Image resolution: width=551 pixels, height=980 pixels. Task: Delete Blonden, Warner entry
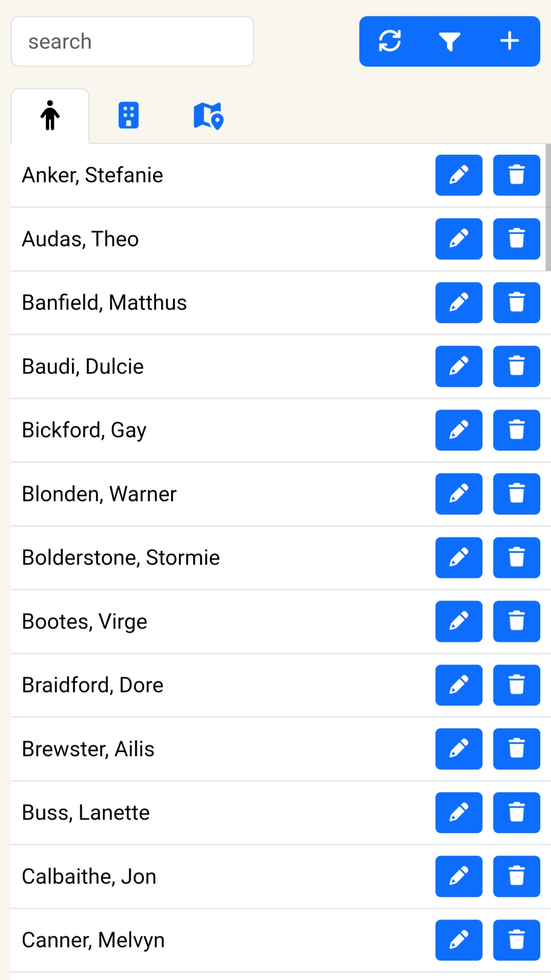[516, 494]
